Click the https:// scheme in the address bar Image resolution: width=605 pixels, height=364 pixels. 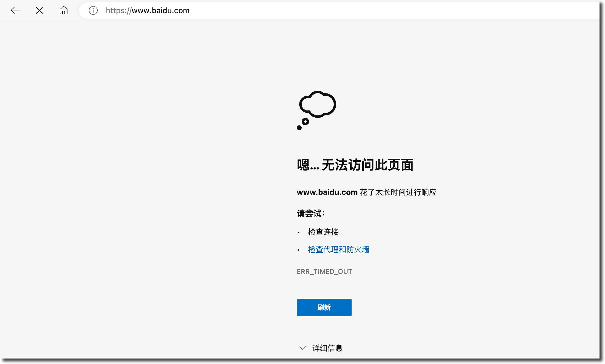coord(118,10)
